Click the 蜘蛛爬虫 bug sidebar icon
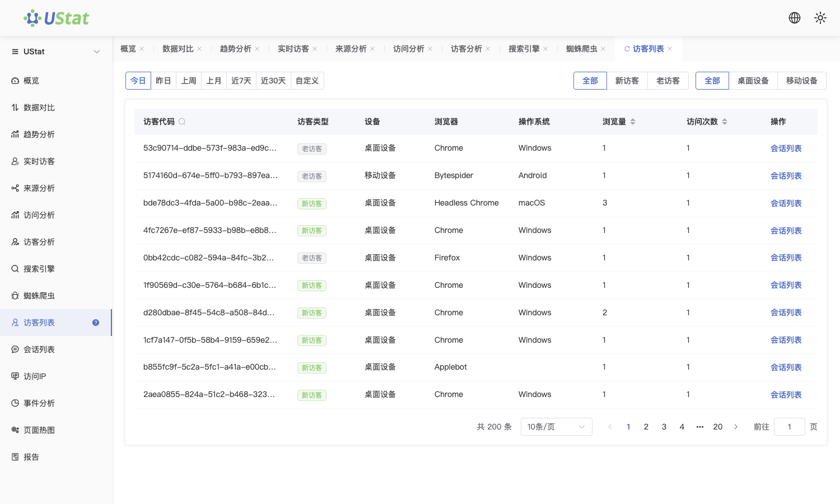Image resolution: width=840 pixels, height=504 pixels. (x=15, y=296)
